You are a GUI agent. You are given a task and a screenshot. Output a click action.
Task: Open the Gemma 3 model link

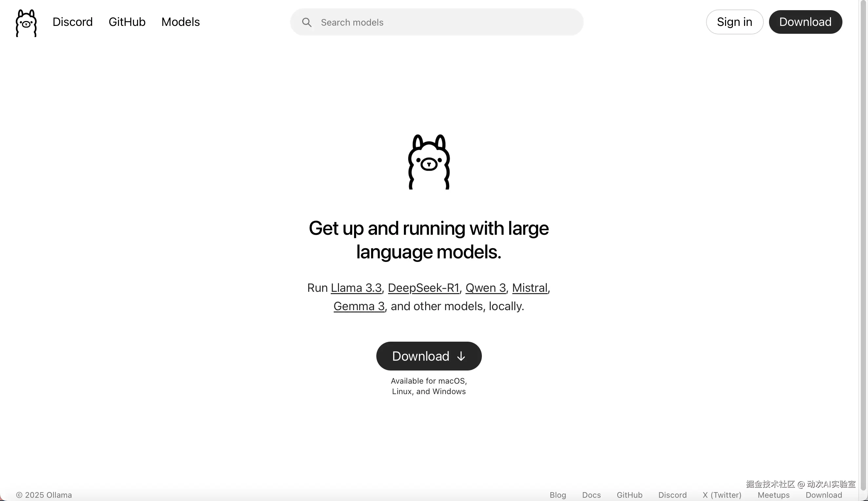359,306
